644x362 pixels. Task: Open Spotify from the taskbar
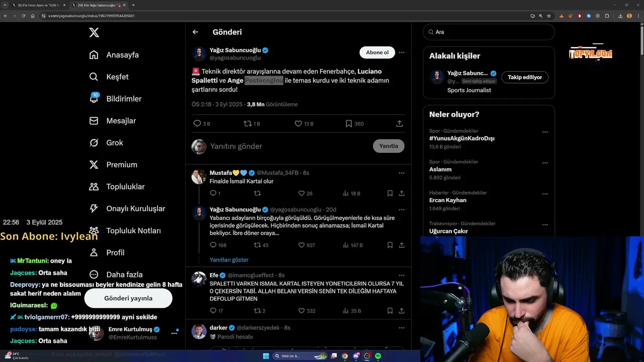point(378,356)
